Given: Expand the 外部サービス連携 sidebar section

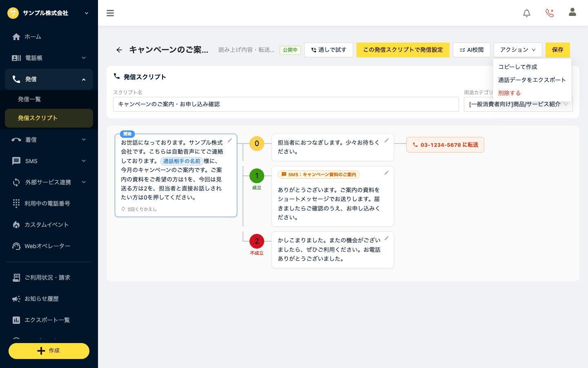Looking at the screenshot, I should tap(49, 182).
